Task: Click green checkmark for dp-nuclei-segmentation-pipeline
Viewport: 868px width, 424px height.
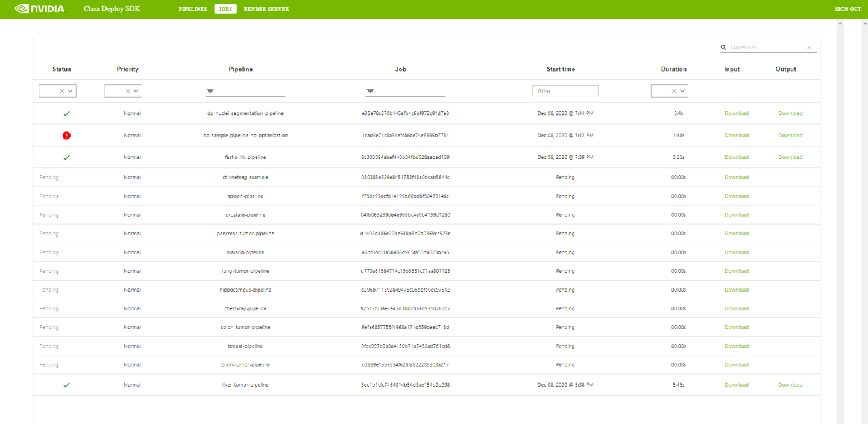Action: (x=66, y=113)
